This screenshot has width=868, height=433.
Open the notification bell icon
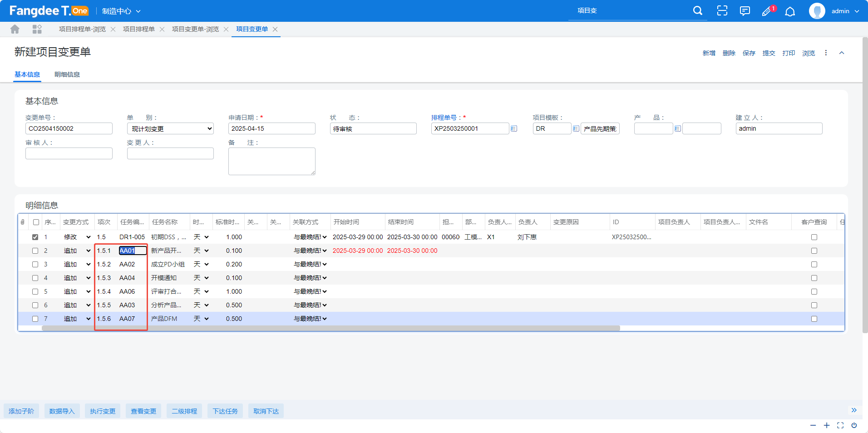point(790,11)
